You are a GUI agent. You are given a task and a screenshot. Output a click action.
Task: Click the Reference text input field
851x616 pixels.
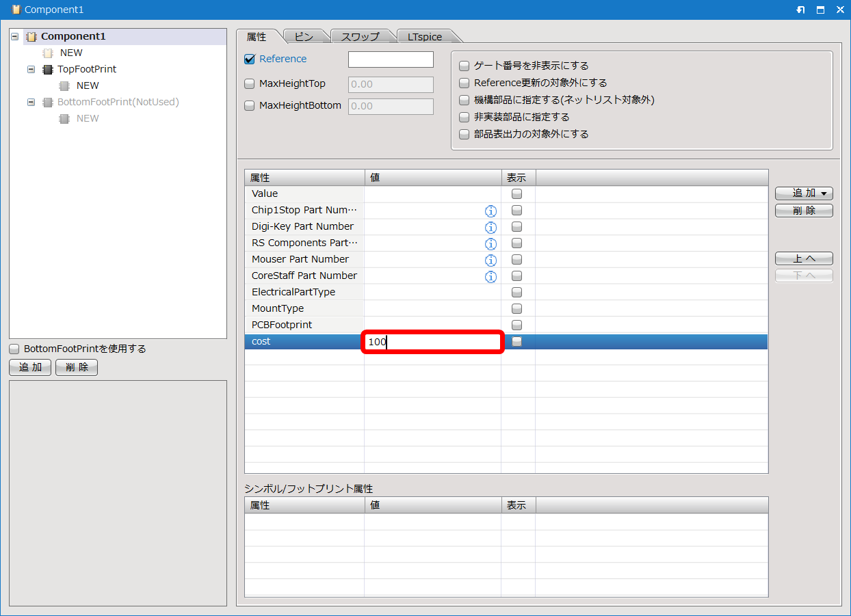click(x=391, y=59)
